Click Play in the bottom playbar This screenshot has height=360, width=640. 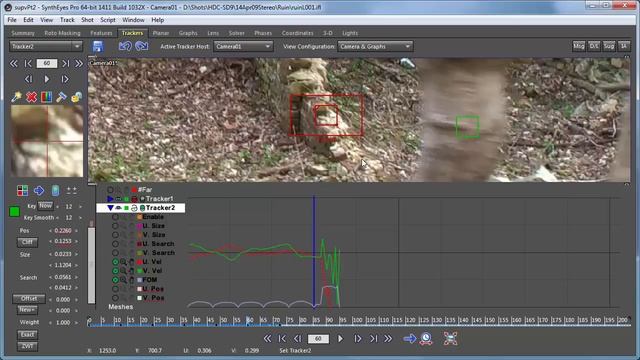[340, 338]
